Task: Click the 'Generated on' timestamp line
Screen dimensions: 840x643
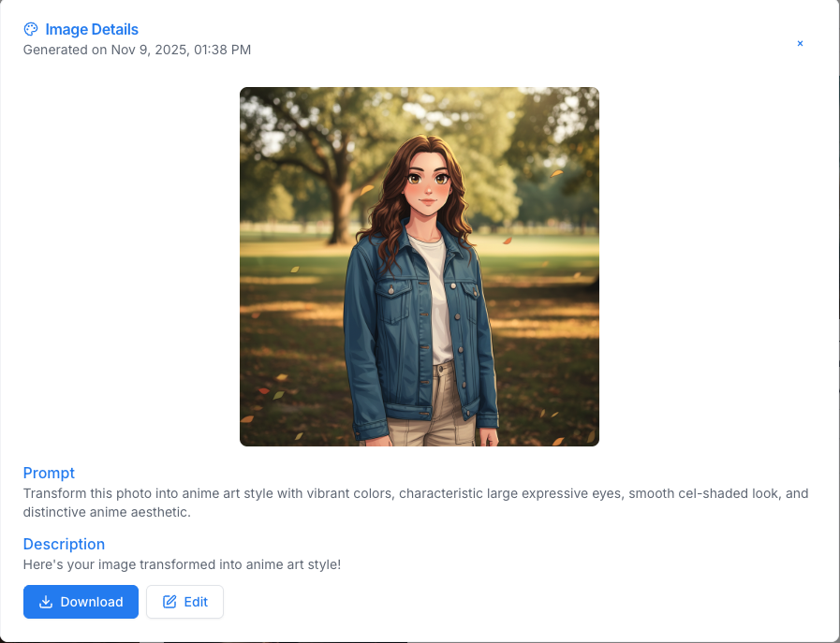Action: pos(137,50)
